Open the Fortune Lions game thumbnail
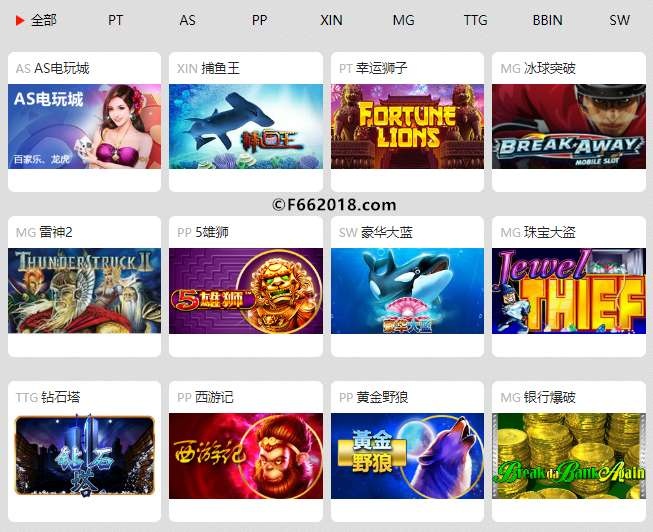 click(x=408, y=127)
